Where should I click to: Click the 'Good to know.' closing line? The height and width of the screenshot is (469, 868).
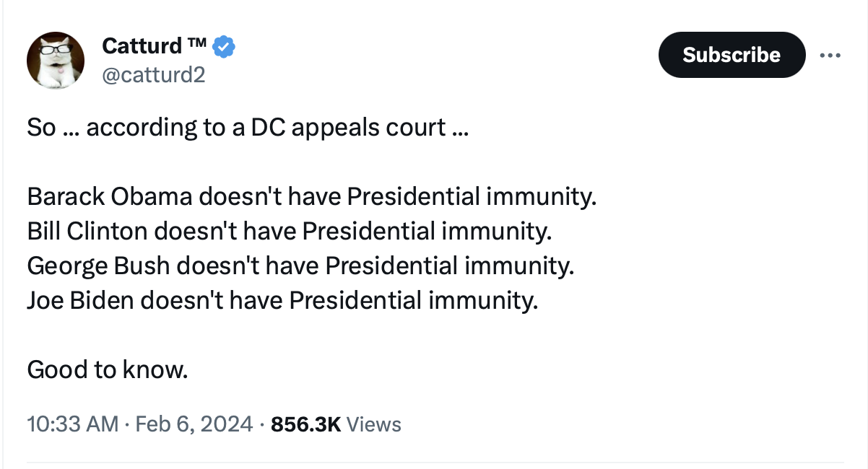[107, 369]
